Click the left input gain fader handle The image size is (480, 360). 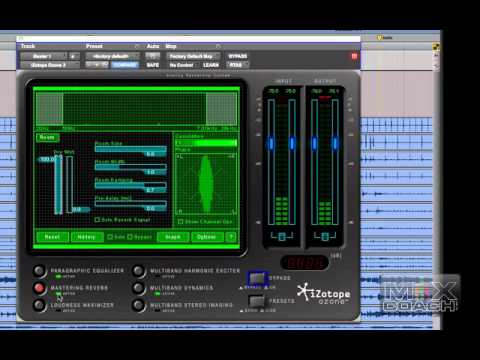[271, 143]
